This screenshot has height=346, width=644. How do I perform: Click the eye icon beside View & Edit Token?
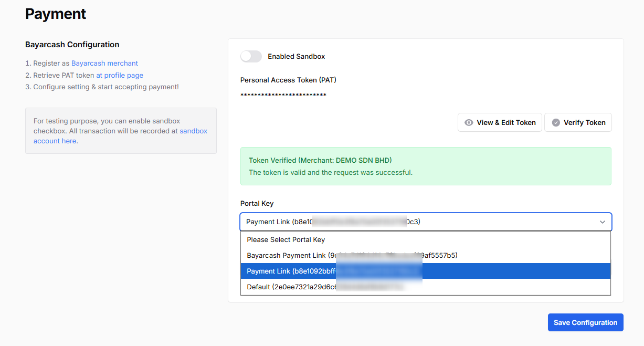[469, 122]
